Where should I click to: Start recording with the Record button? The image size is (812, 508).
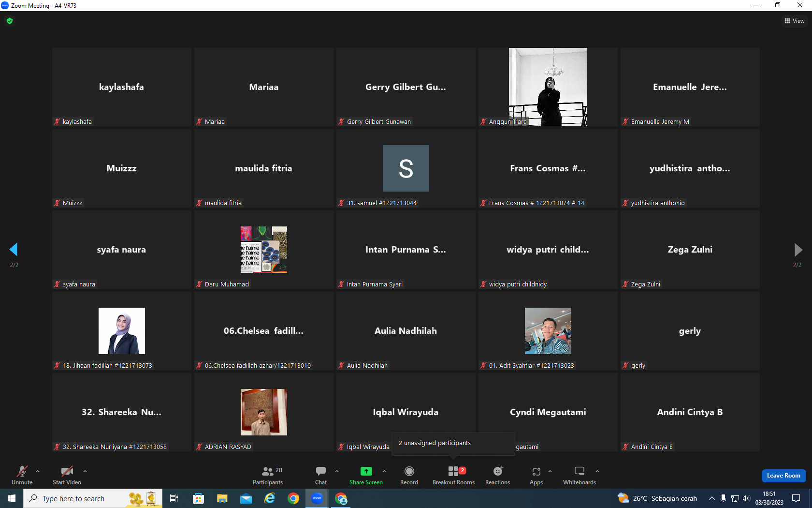[409, 476]
